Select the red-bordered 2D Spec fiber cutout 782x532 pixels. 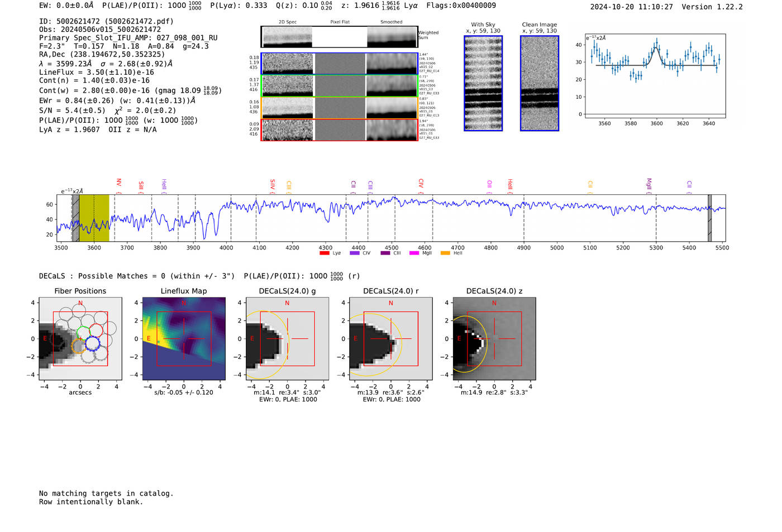coord(287,130)
